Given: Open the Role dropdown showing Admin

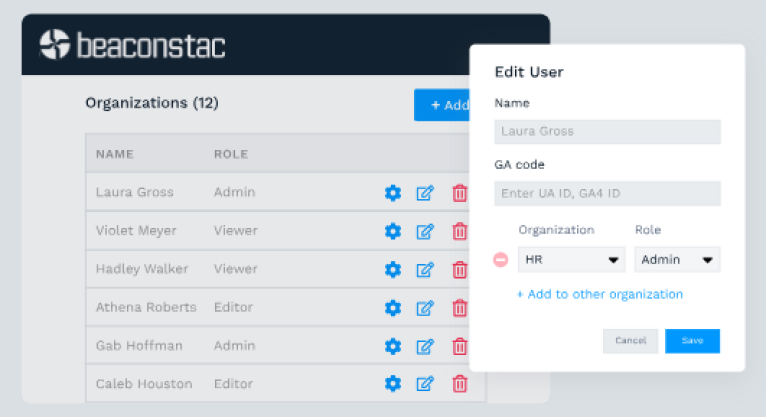Looking at the screenshot, I should (677, 260).
